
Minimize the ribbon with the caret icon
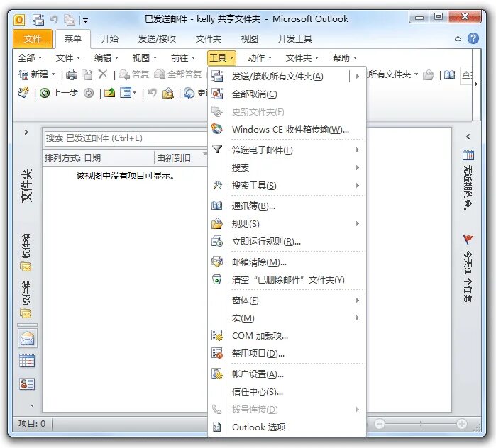coord(458,39)
